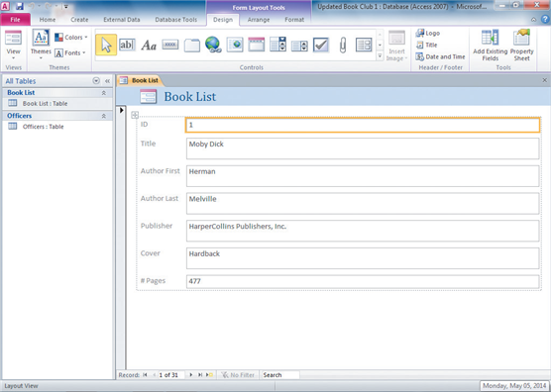Click the Logo button in Header/Footer
Screen dimensions: 551x392
428,34
